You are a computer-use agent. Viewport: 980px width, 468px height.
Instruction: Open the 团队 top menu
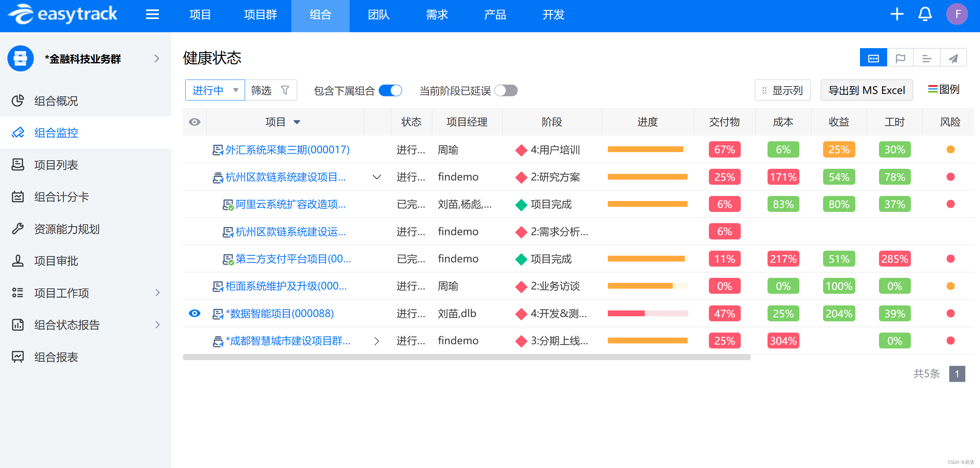click(x=379, y=15)
